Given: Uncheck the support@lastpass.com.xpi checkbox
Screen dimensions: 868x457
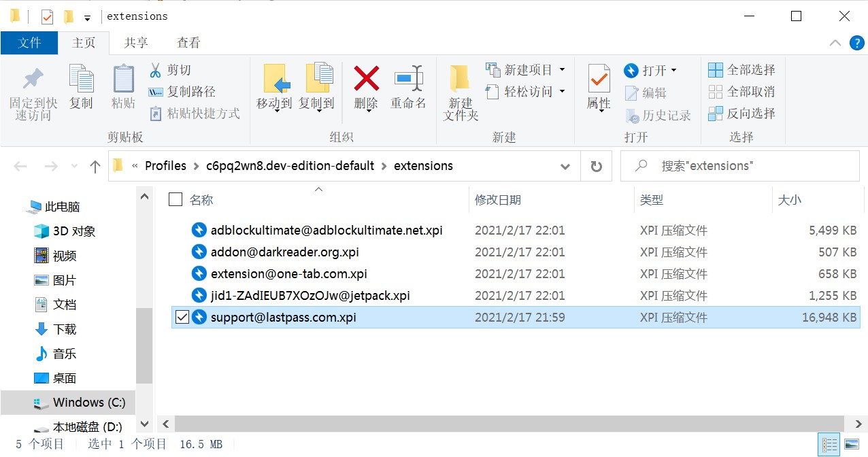Looking at the screenshot, I should point(182,317).
